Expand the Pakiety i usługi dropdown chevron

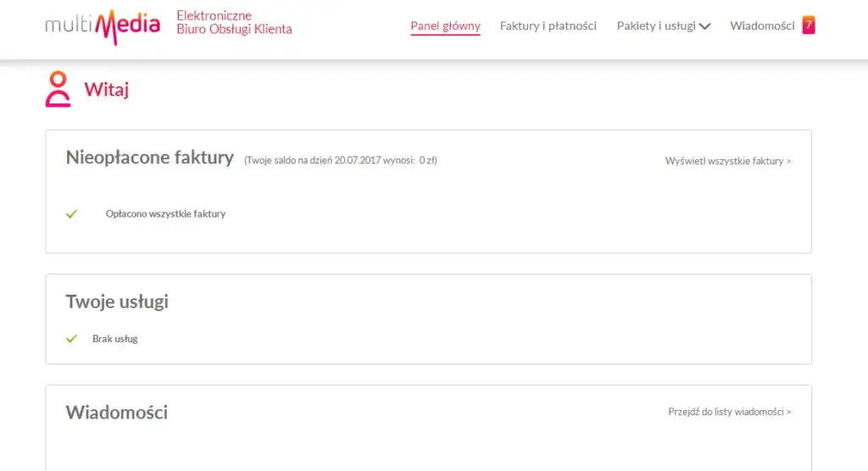click(704, 26)
